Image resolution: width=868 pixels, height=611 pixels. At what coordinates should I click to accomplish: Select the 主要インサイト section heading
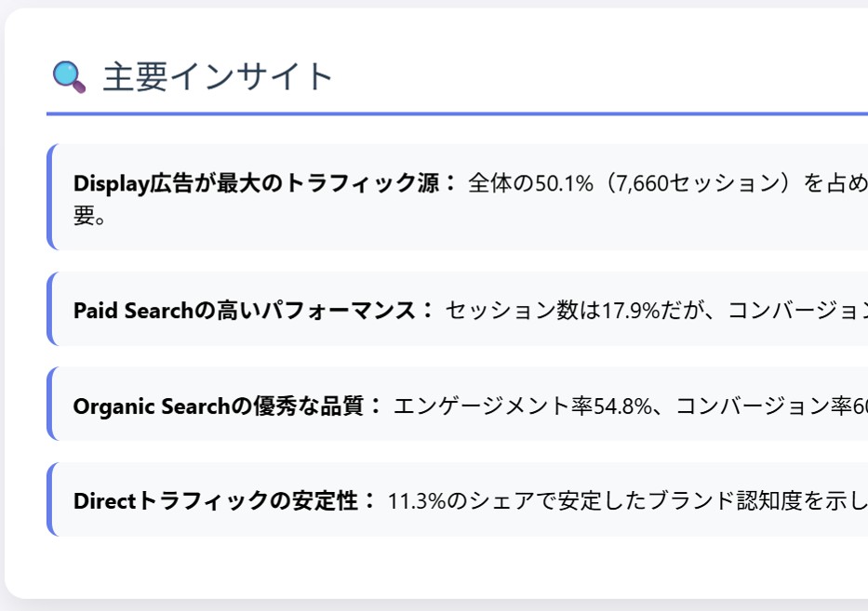click(218, 77)
